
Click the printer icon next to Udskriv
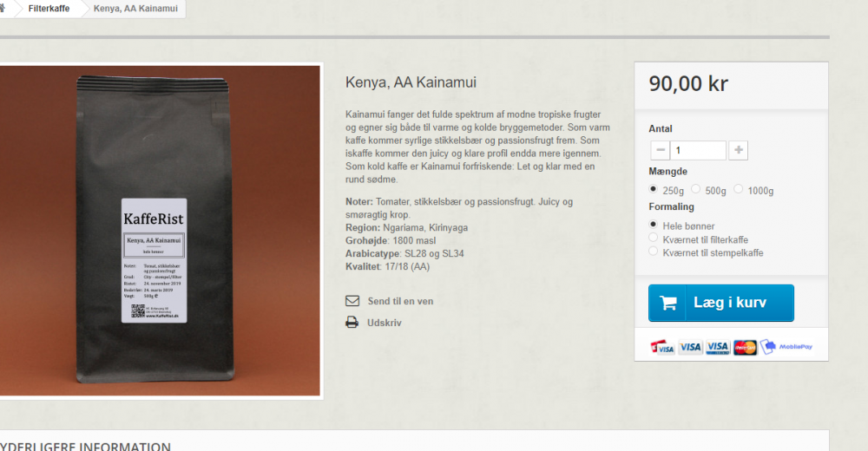352,322
